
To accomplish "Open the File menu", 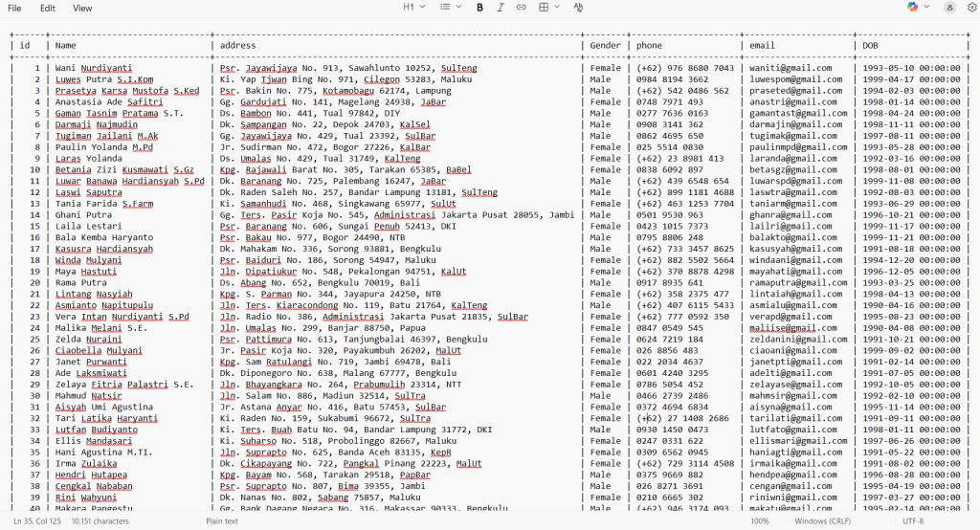I will [x=14, y=8].
